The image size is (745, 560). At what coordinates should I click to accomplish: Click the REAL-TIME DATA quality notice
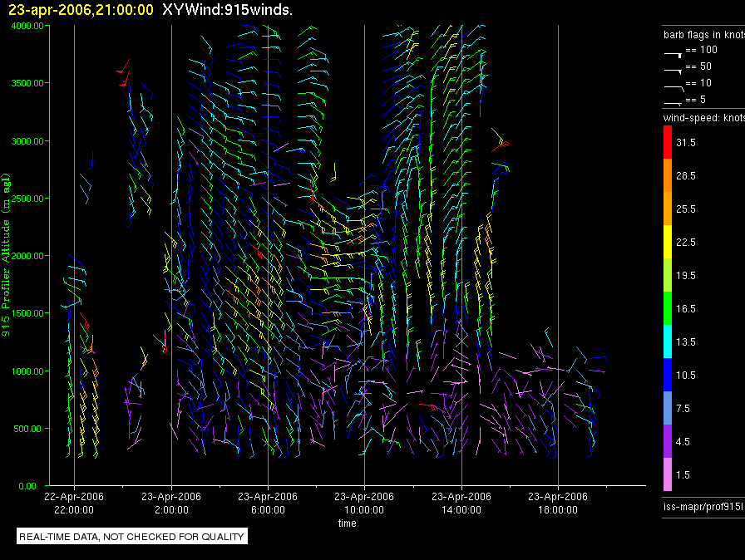click(x=131, y=536)
